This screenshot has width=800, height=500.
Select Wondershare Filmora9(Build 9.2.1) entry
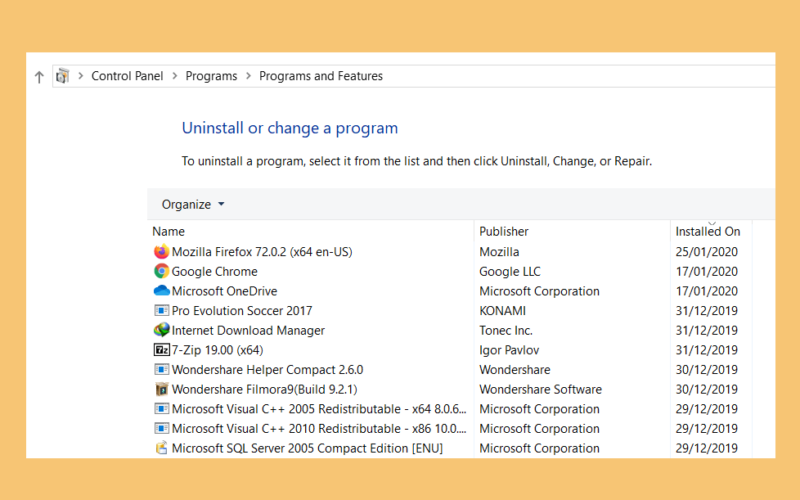coord(264,389)
